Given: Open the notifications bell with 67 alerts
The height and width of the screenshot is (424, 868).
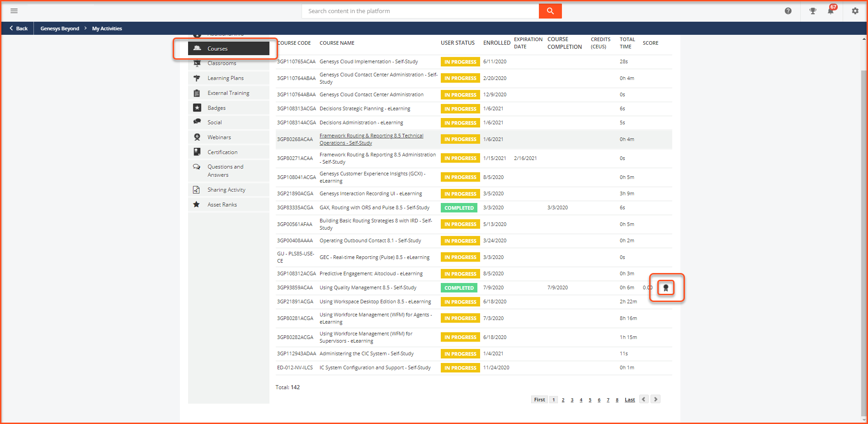Looking at the screenshot, I should [x=830, y=11].
